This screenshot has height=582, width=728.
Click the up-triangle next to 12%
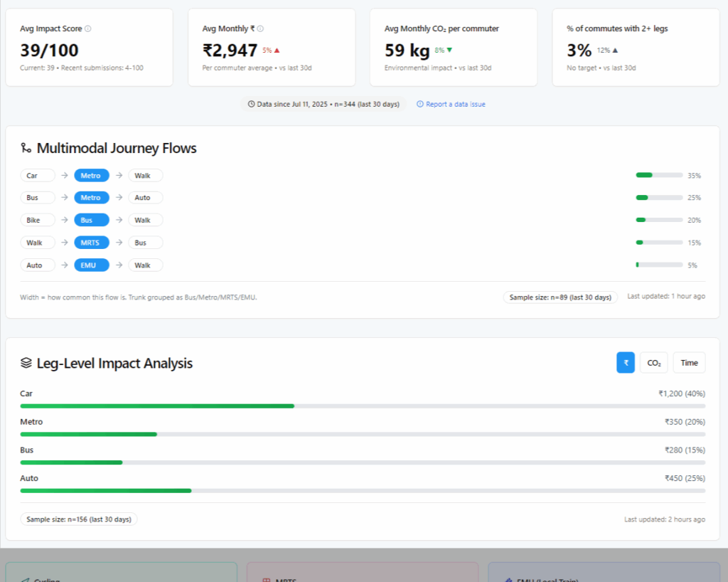615,51
